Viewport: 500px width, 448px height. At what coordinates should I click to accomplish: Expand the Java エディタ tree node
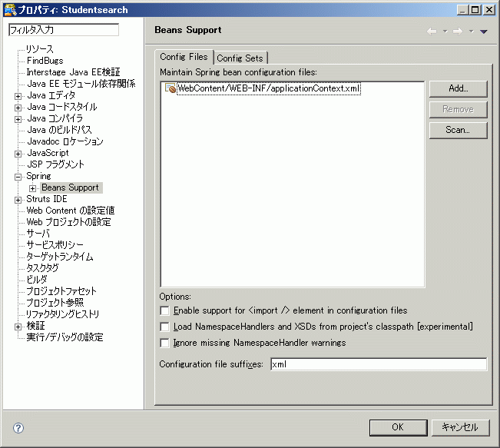(18, 96)
